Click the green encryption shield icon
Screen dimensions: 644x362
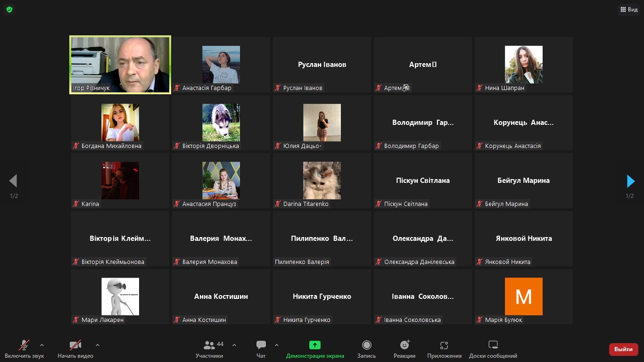pyautogui.click(x=9, y=9)
